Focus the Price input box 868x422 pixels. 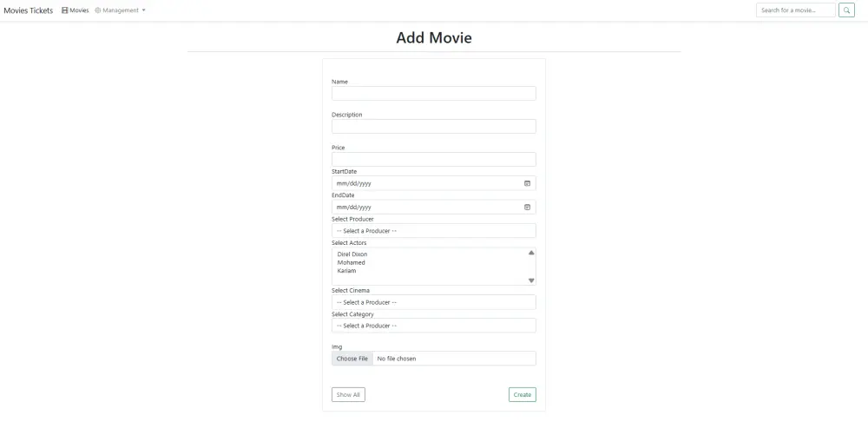point(433,160)
